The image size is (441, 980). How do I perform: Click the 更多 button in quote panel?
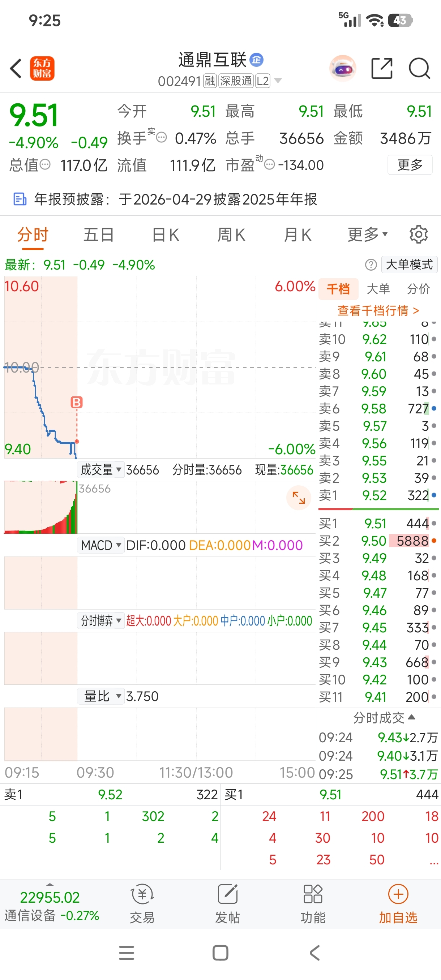click(x=410, y=165)
